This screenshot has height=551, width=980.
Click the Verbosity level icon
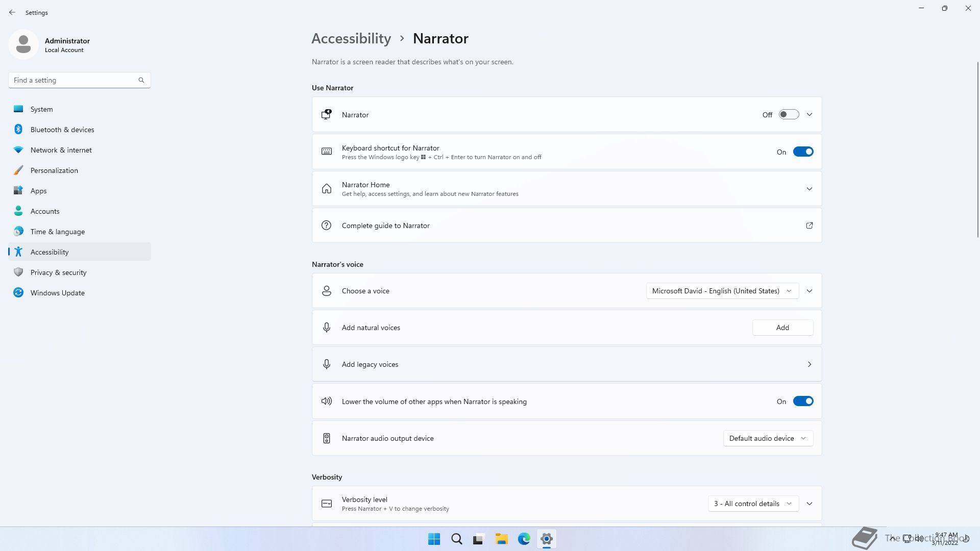[327, 504]
